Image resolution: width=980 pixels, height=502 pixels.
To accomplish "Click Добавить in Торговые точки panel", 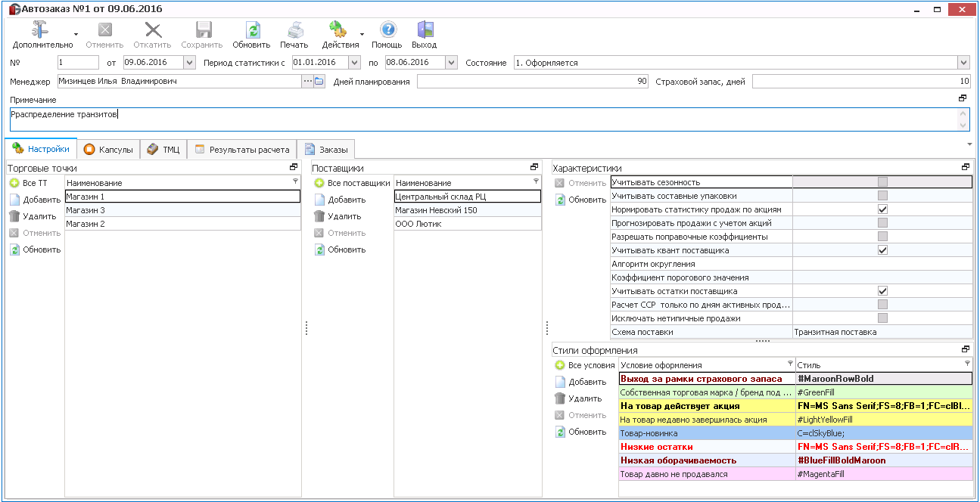I will (35, 200).
